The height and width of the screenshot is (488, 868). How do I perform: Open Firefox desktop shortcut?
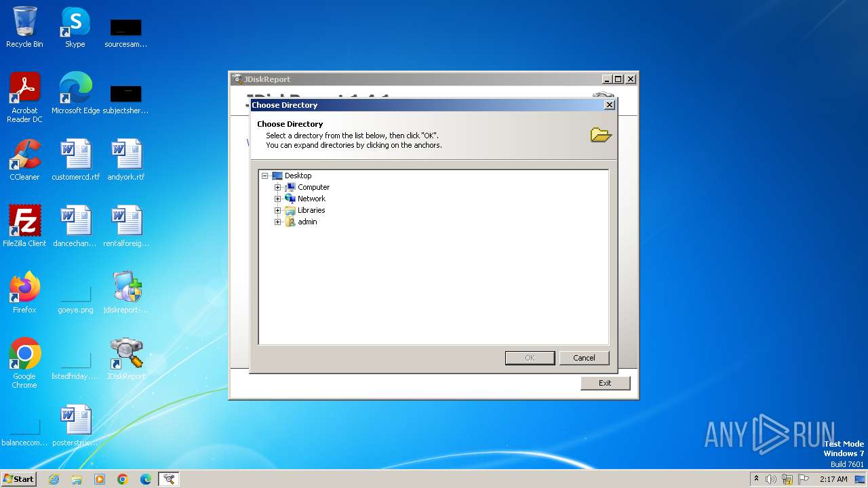24,293
